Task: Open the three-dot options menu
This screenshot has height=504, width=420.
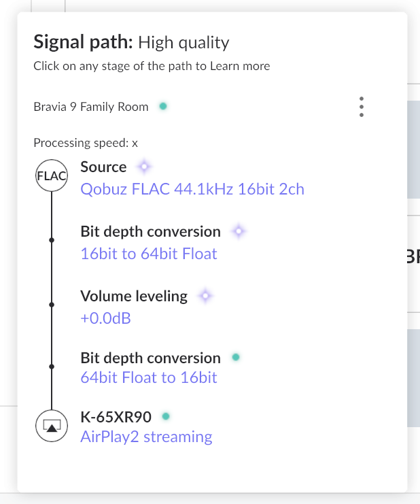Action: tap(362, 107)
